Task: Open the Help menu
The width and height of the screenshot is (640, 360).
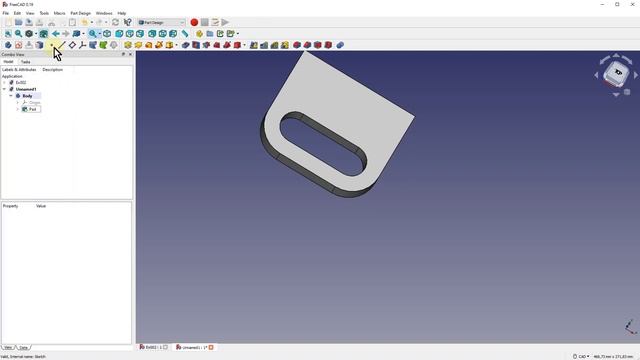Action: coord(122,13)
